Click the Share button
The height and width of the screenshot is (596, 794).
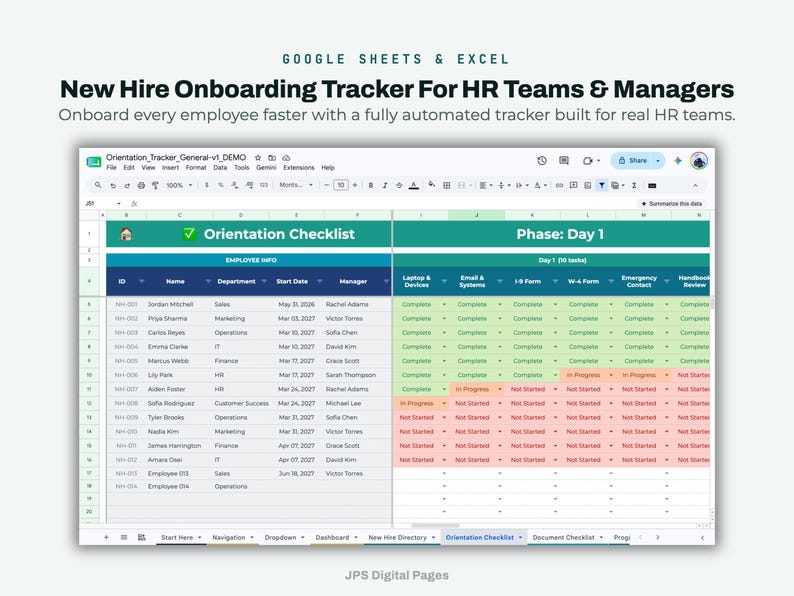(x=632, y=161)
